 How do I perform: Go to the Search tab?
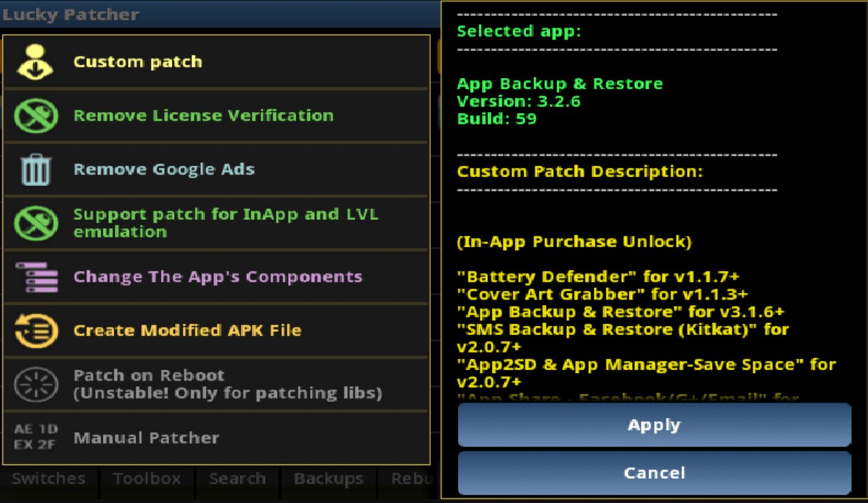point(237,479)
